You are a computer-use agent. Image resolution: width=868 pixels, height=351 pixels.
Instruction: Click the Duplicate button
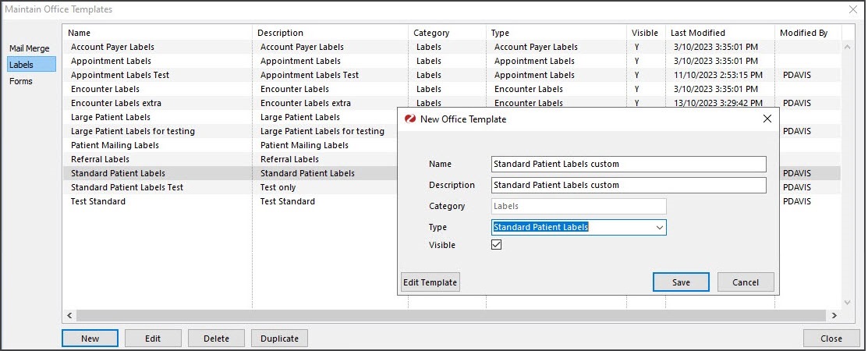(x=279, y=339)
